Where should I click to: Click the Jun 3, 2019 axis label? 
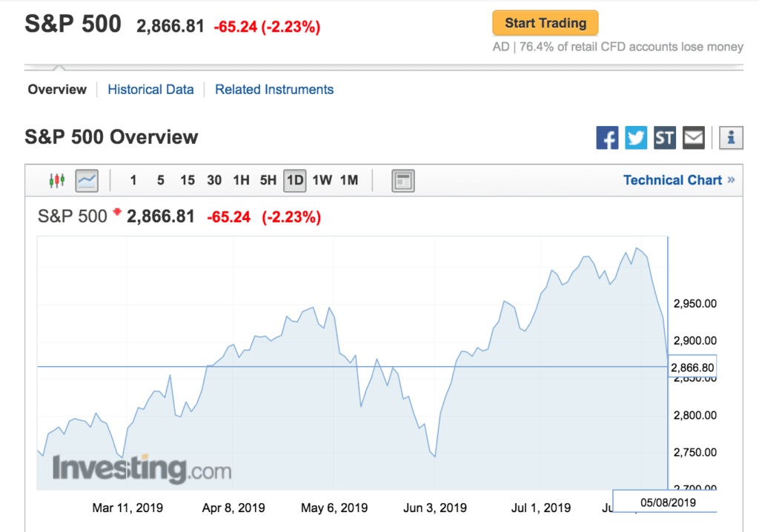pyautogui.click(x=434, y=508)
